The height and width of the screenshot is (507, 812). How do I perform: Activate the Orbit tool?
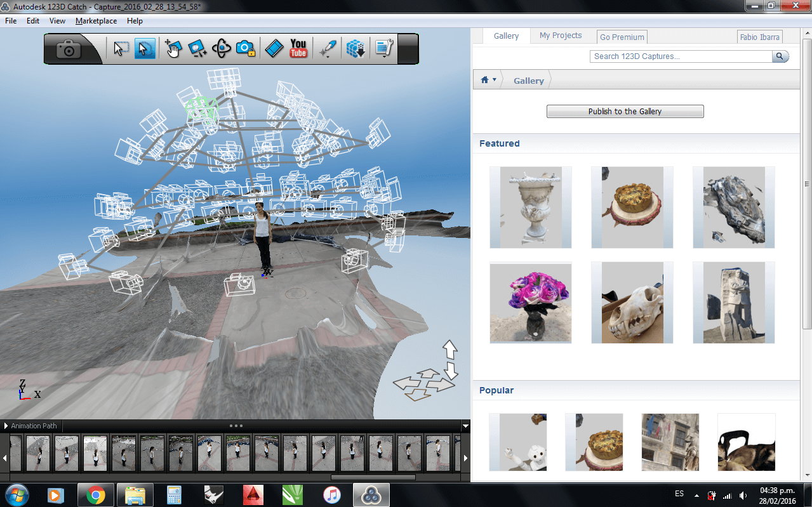tap(221, 49)
